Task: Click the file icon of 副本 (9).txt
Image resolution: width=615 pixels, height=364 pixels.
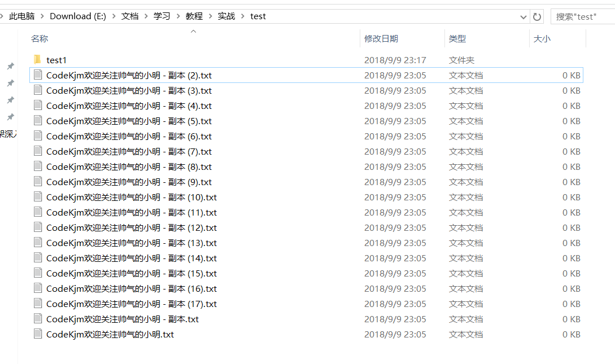Action: point(38,182)
